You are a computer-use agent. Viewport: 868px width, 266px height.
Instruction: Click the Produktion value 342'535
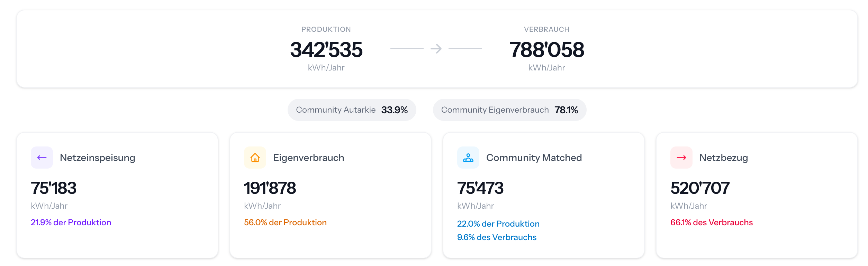[326, 49]
